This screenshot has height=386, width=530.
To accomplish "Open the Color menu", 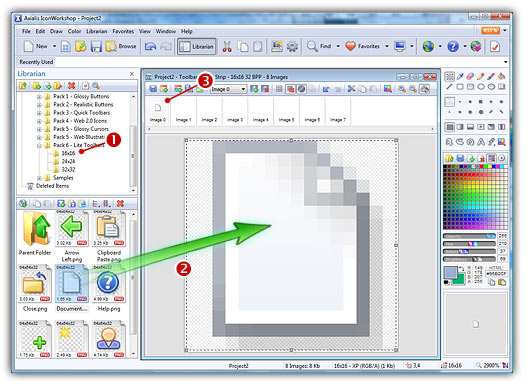I will (74, 31).
